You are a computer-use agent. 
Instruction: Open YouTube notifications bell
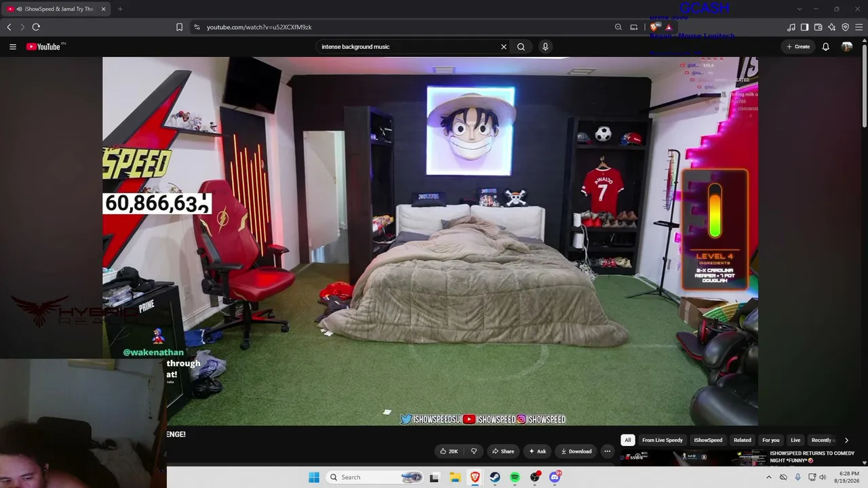click(x=826, y=47)
